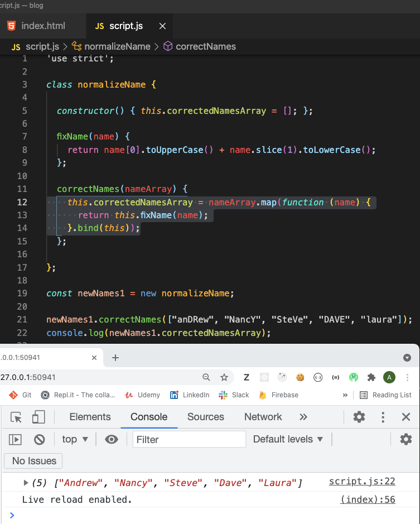Open the Firebase bookmark
The width and height of the screenshot is (420, 524).
(279, 395)
